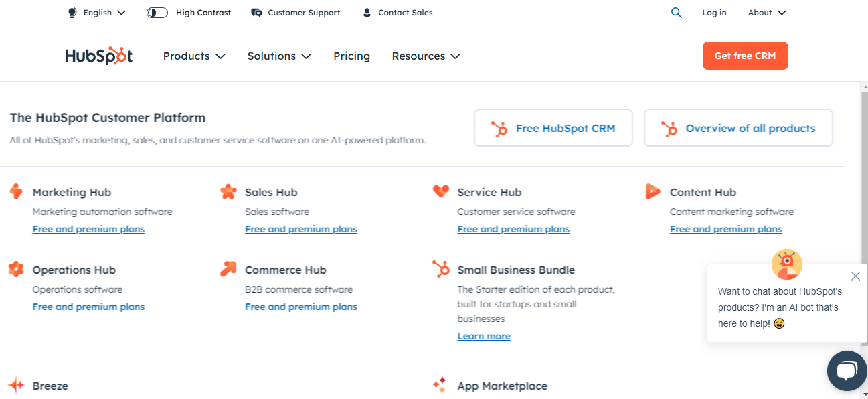Toggle High Contrast switch

(157, 13)
